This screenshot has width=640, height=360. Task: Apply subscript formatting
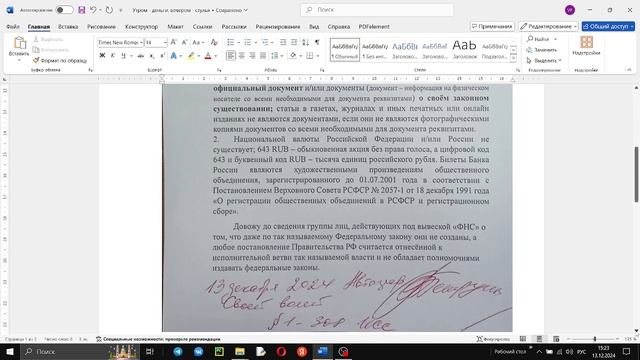coord(152,56)
